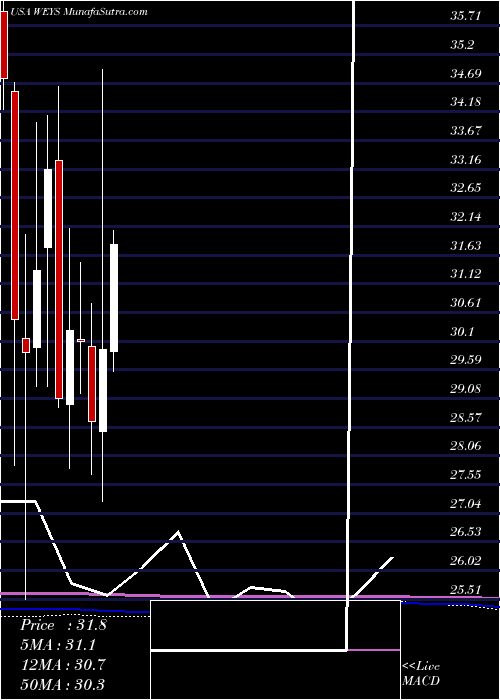This screenshot has width=500, height=700.
Task: Click the 28.06 price axis label
Action: [x=466, y=446]
